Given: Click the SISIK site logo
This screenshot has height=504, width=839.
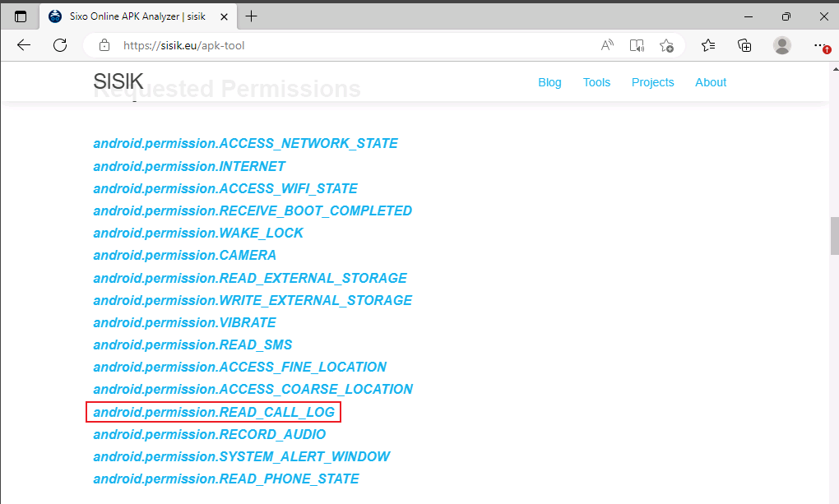Looking at the screenshot, I should 118,81.
